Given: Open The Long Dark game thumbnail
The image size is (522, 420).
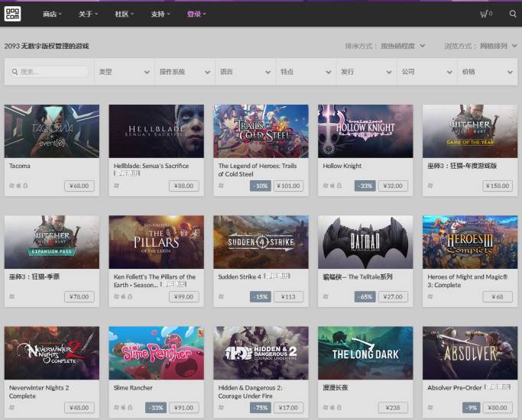Looking at the screenshot, I should pos(365,353).
